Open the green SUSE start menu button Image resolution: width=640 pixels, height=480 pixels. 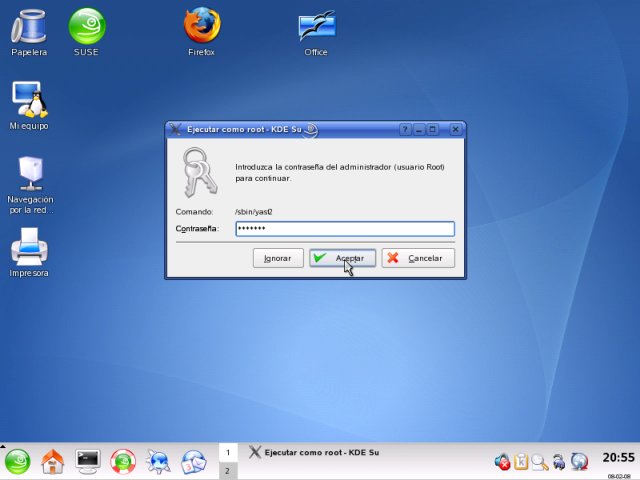pyautogui.click(x=17, y=462)
